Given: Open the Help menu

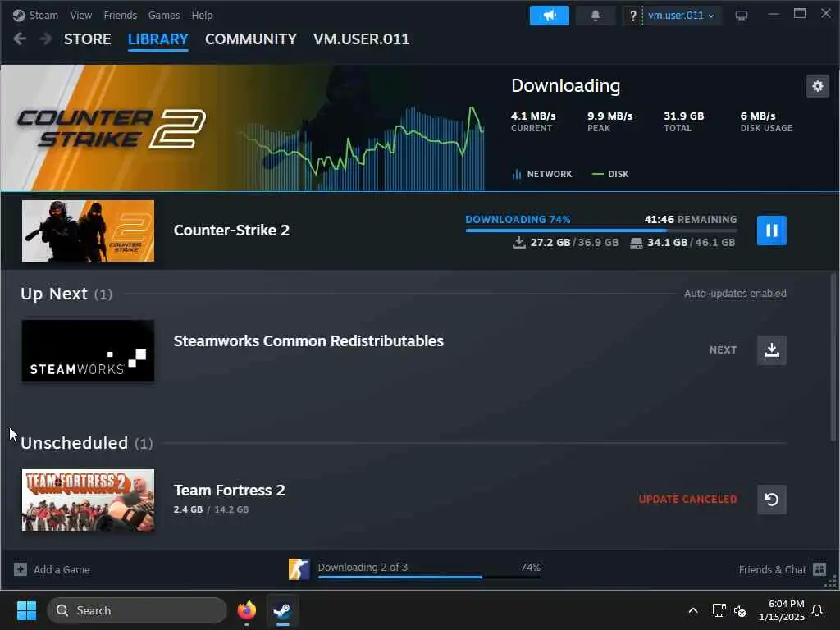Looking at the screenshot, I should click(202, 16).
